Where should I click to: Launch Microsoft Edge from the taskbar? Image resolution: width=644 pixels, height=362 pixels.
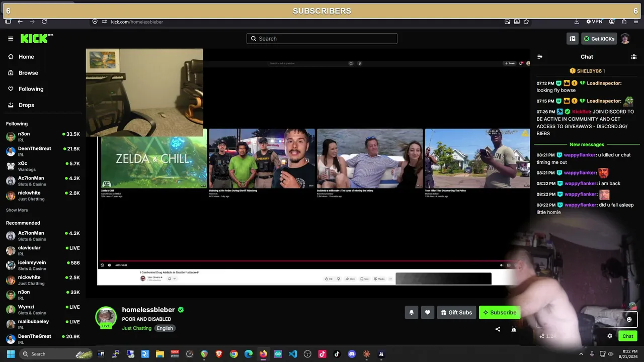click(x=249, y=354)
